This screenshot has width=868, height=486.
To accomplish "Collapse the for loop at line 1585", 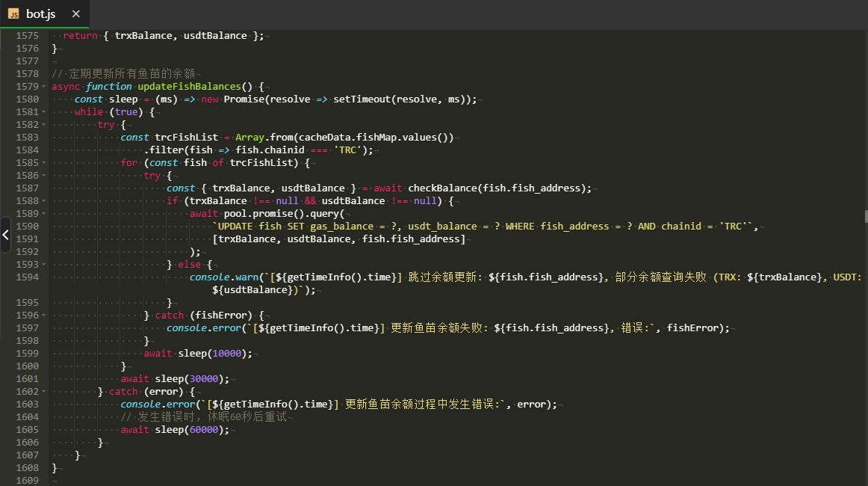I will 44,163.
